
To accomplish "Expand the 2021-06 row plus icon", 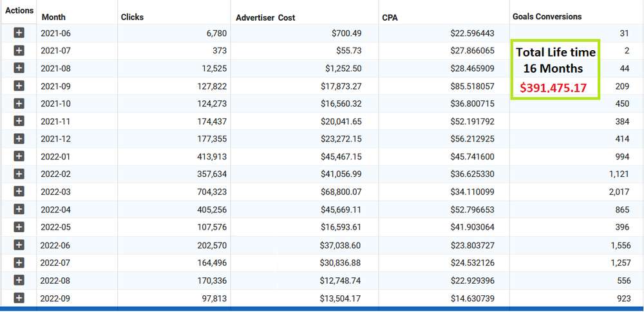I will pos(19,33).
